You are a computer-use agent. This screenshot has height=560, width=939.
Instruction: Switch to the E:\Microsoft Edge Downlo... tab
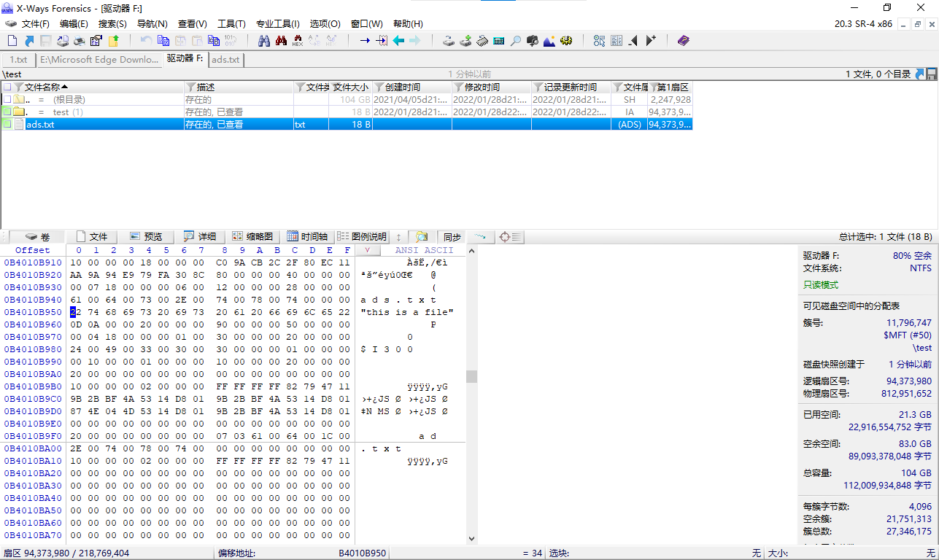tap(98, 60)
